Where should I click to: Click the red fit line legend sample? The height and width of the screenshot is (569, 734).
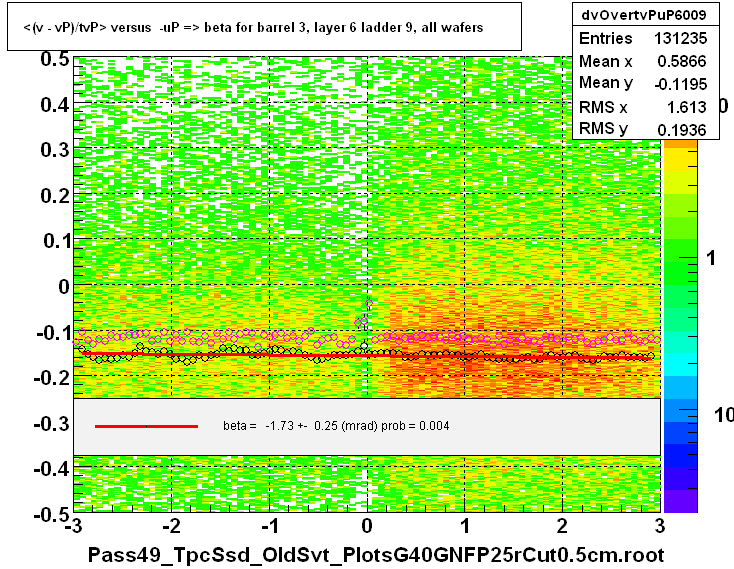pos(147,426)
